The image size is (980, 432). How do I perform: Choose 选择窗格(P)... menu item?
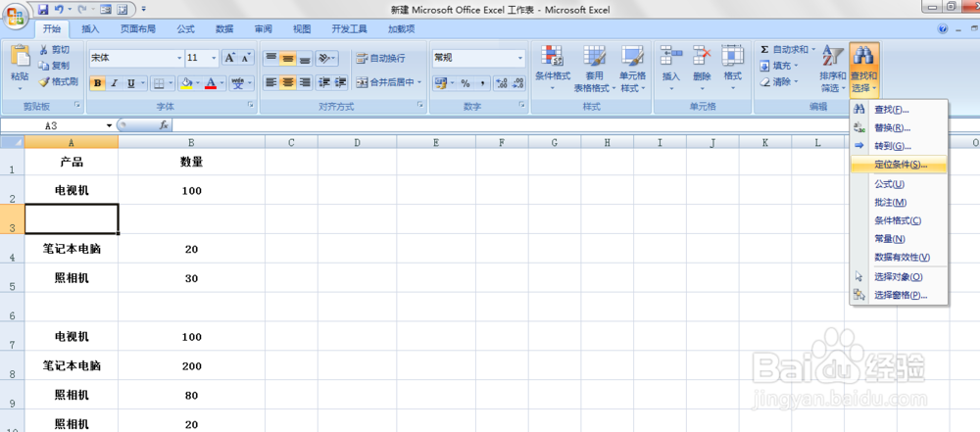(x=899, y=295)
